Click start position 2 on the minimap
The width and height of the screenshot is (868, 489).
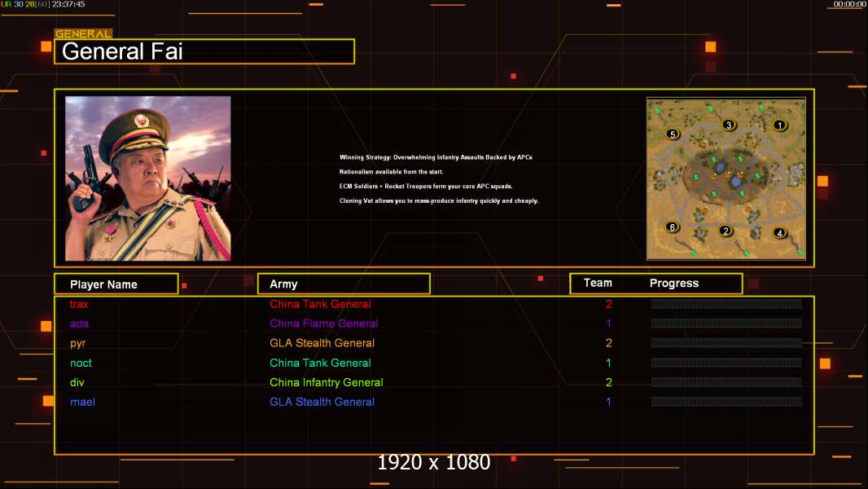pos(726,231)
